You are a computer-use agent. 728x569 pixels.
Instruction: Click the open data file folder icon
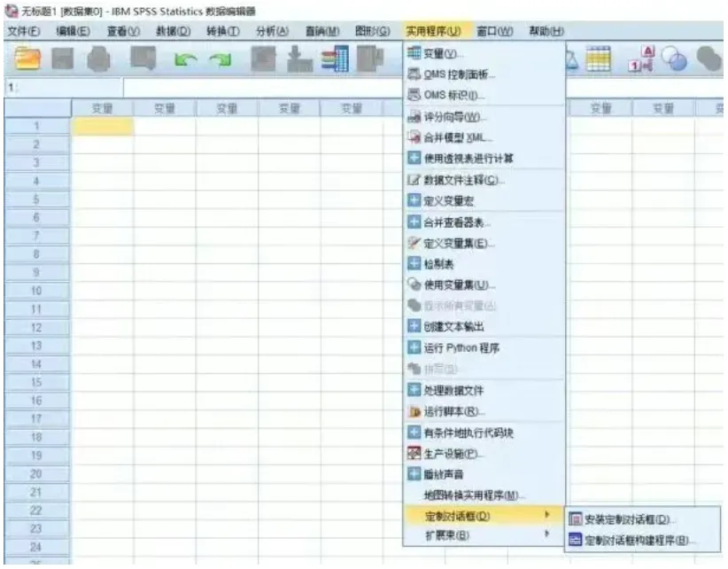27,59
